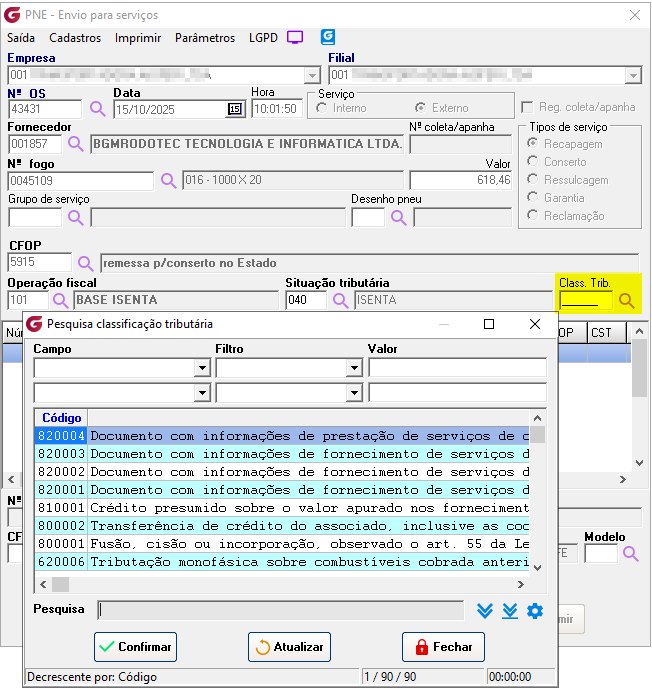Screen dimensions: 652x690
Task: Click the CST column header in main grid
Action: pos(606,333)
